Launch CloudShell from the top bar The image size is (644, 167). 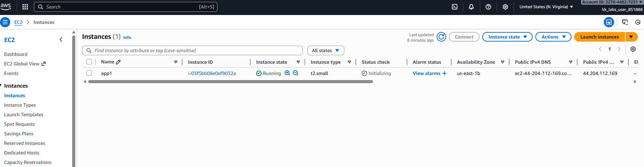pyautogui.click(x=455, y=7)
